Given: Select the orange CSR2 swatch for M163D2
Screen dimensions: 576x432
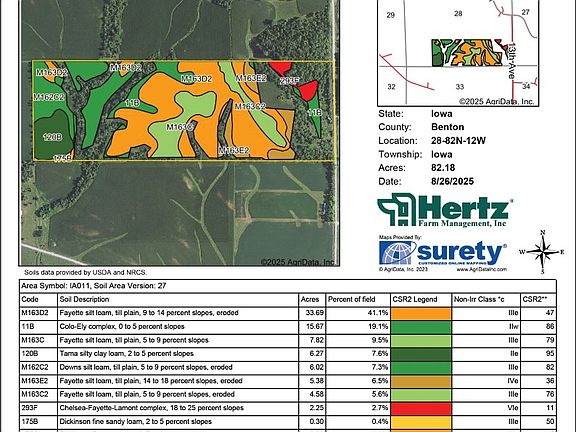Looking at the screenshot, I should pos(421,313).
